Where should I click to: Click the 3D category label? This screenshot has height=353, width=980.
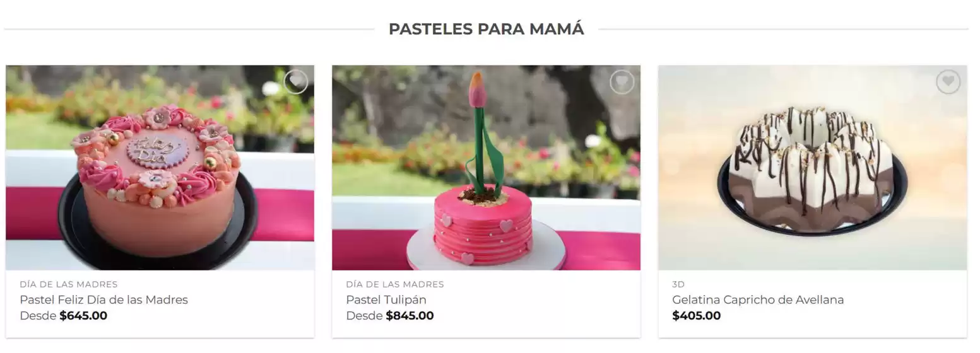click(678, 284)
